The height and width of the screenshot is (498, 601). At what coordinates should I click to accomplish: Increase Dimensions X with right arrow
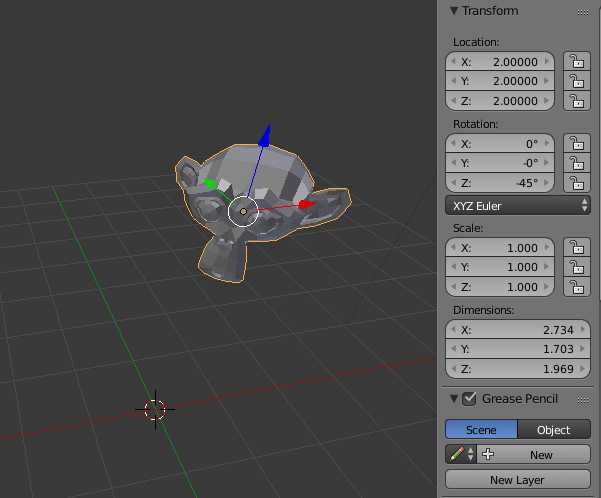pyautogui.click(x=583, y=329)
